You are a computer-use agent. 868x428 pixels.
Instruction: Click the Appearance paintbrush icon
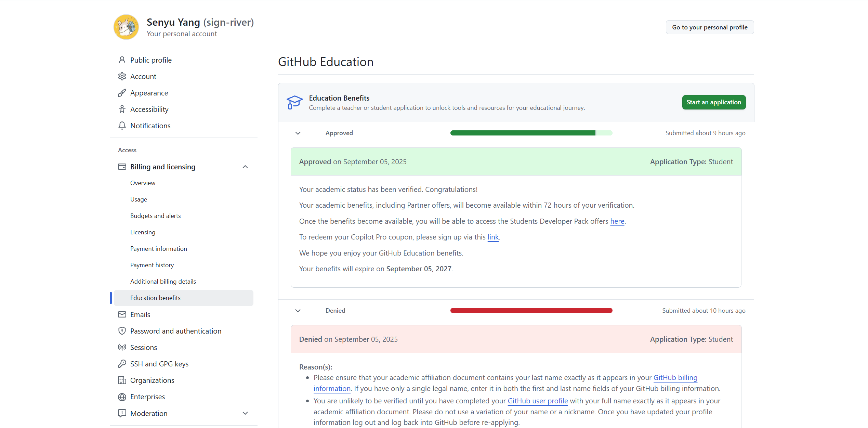(122, 93)
